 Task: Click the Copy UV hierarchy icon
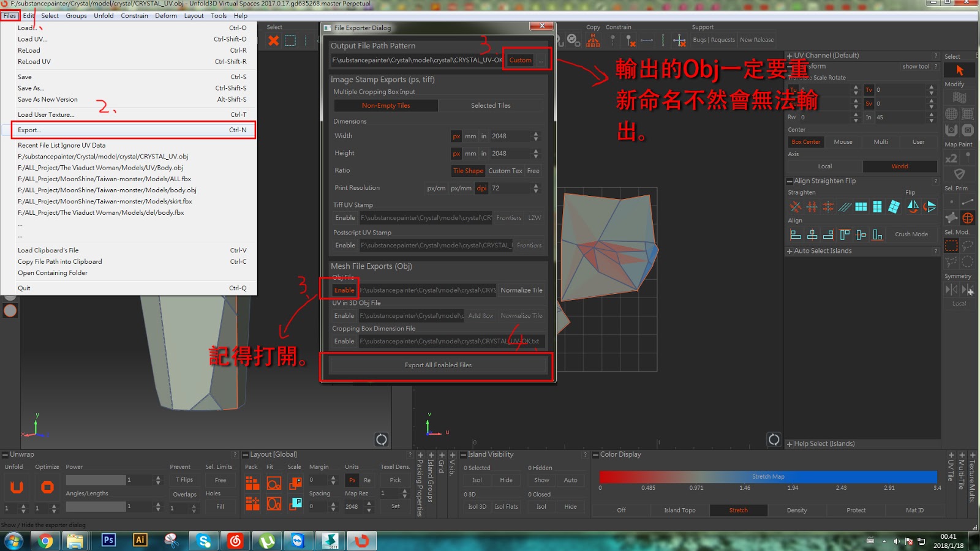tap(593, 40)
